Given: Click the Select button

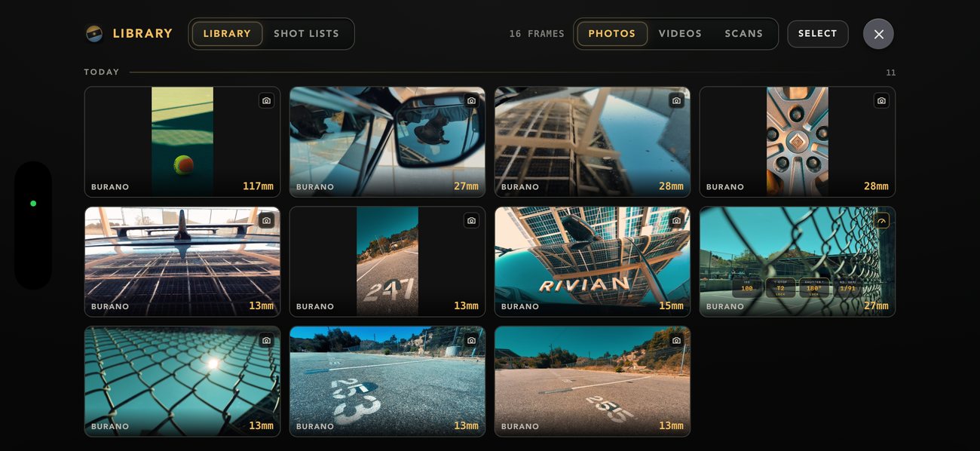Looking at the screenshot, I should (x=818, y=34).
